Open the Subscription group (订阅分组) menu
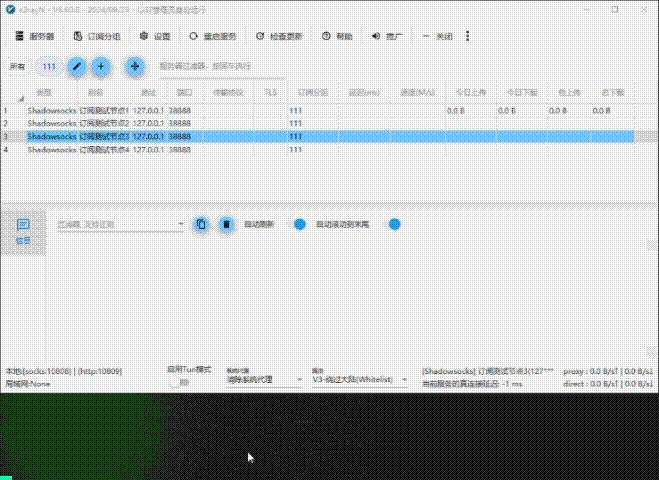 coord(97,37)
